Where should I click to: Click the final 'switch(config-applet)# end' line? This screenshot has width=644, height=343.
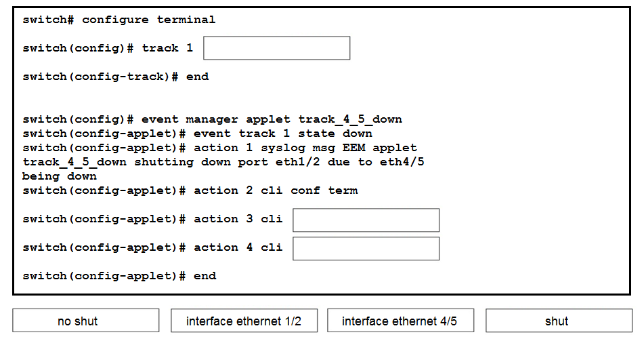119,276
